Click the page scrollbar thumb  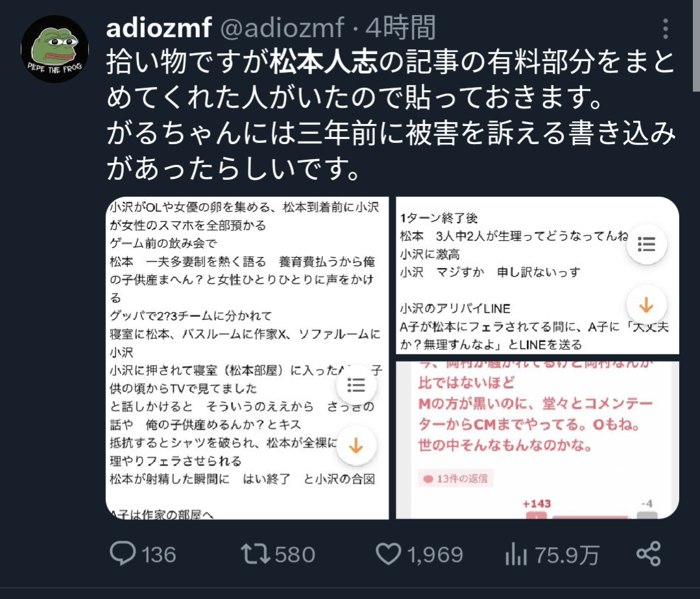[696, 45]
